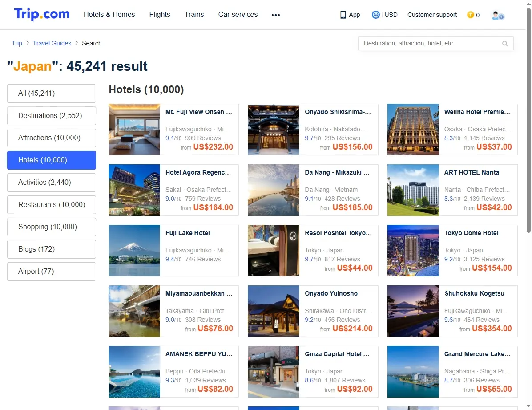Click the Onyado Shikishima title
Screen dimensions: 532x410
[338, 112]
